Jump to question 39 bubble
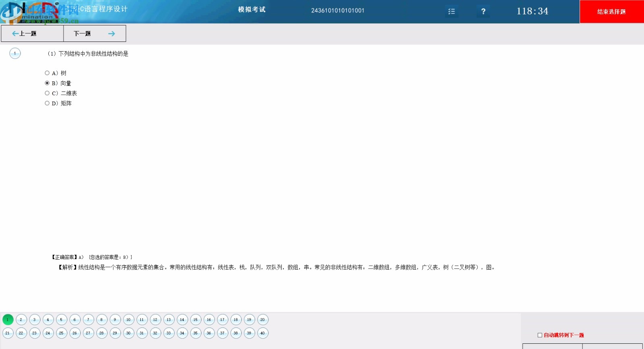This screenshot has height=349, width=644. click(250, 333)
